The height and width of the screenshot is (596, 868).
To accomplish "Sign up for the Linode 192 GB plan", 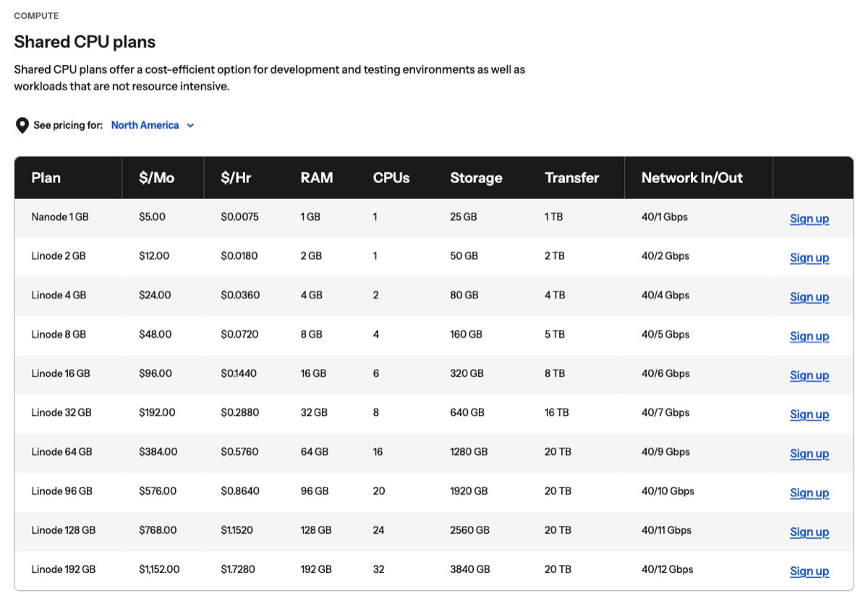I will coord(809,571).
